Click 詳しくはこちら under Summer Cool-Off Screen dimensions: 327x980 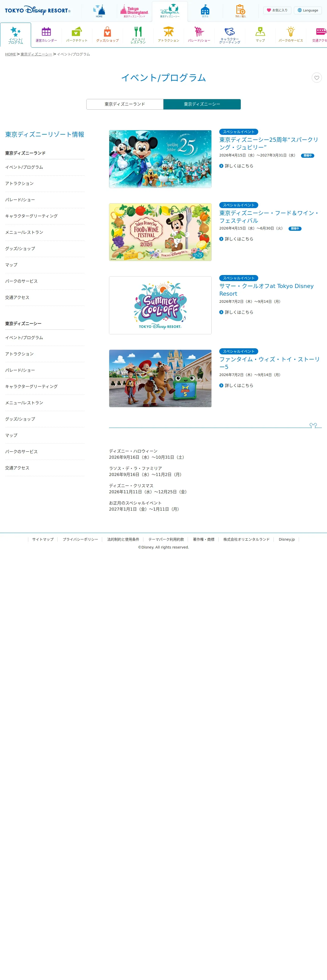236,312
